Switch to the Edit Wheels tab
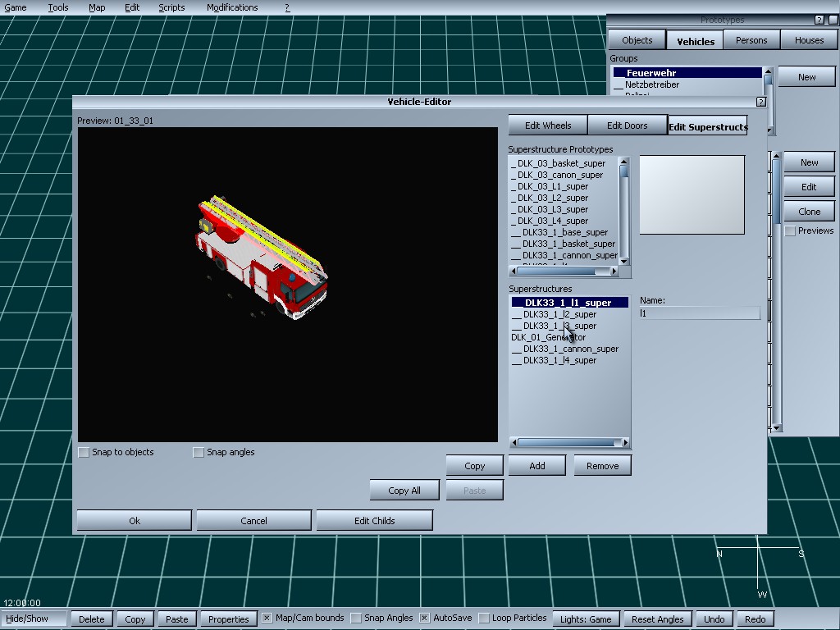 click(x=548, y=126)
